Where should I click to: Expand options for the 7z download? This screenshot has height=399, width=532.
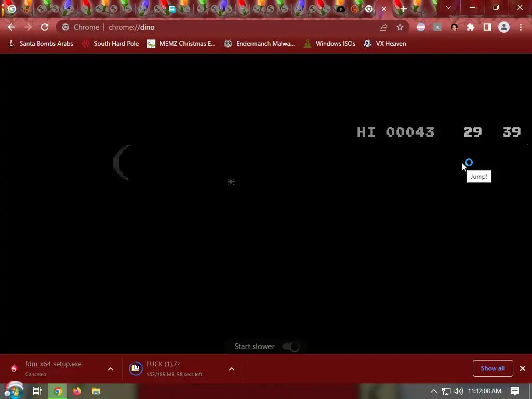click(x=232, y=369)
